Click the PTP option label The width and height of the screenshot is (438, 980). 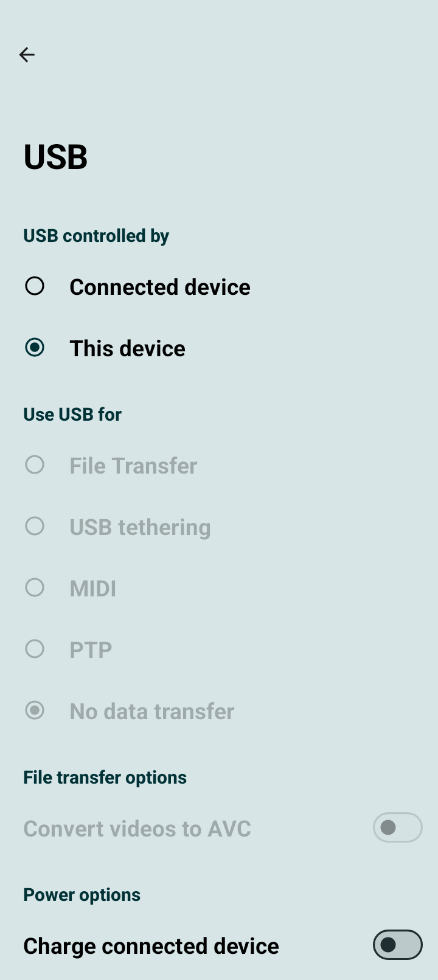point(91,650)
